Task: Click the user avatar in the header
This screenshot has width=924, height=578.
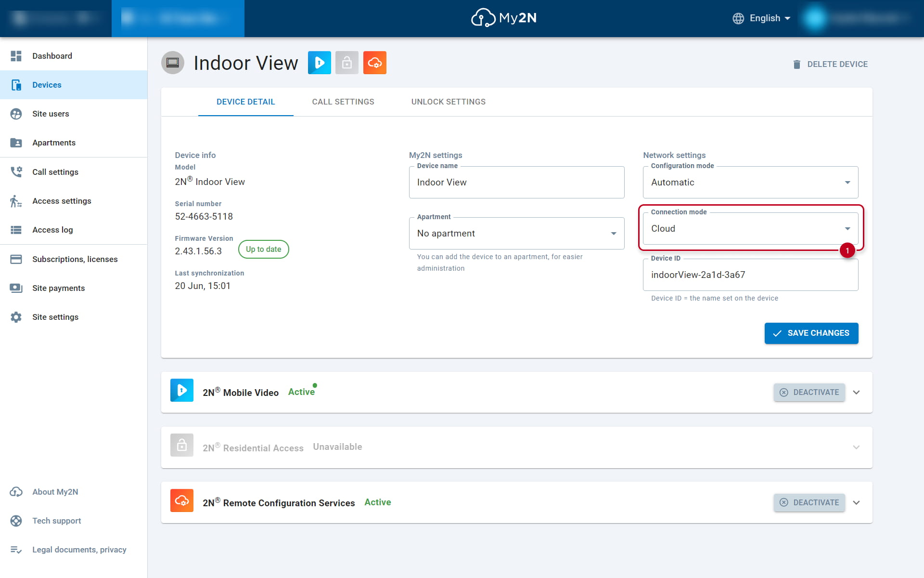Action: [x=815, y=18]
